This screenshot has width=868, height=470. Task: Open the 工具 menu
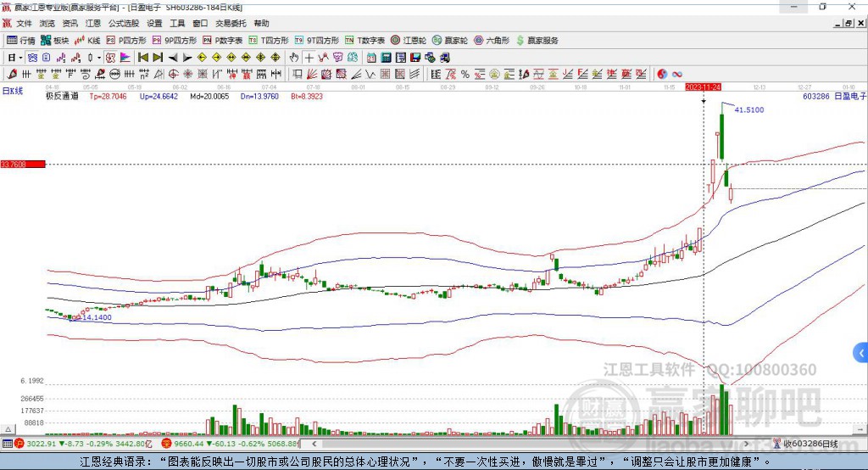[x=177, y=23]
